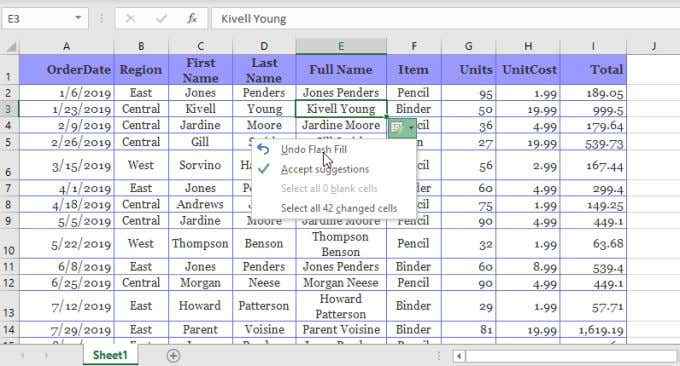
Task: Select row 2 header
Action: pyautogui.click(x=10, y=93)
